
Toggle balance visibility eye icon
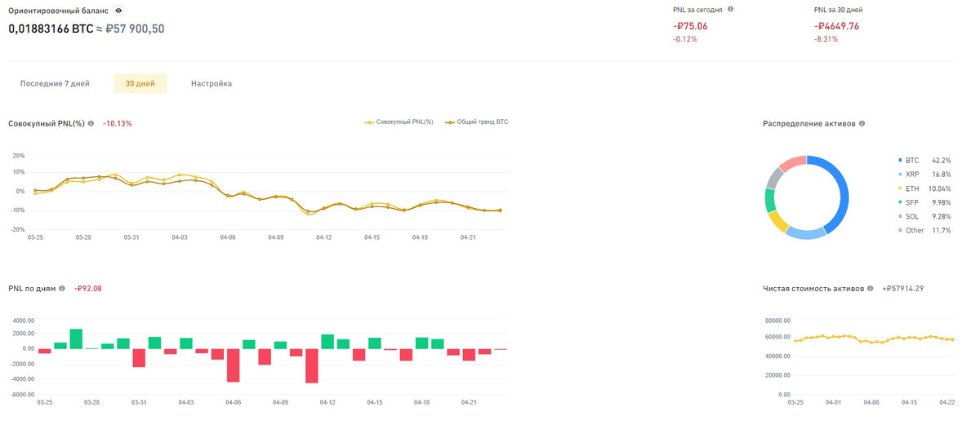point(118,11)
